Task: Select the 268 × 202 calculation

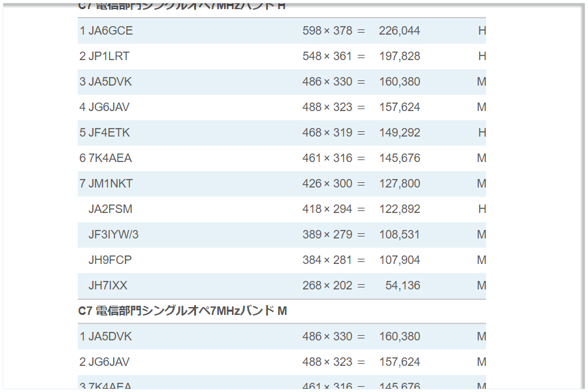Action: 327,286
